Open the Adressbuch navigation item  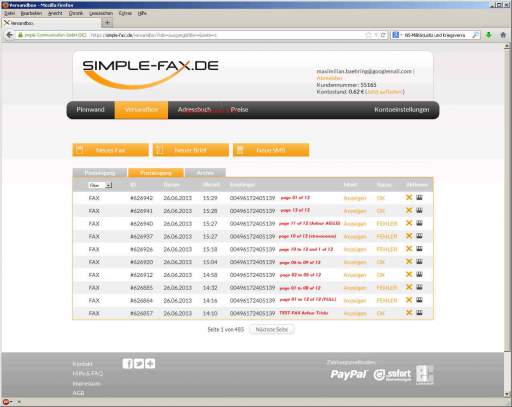click(194, 109)
